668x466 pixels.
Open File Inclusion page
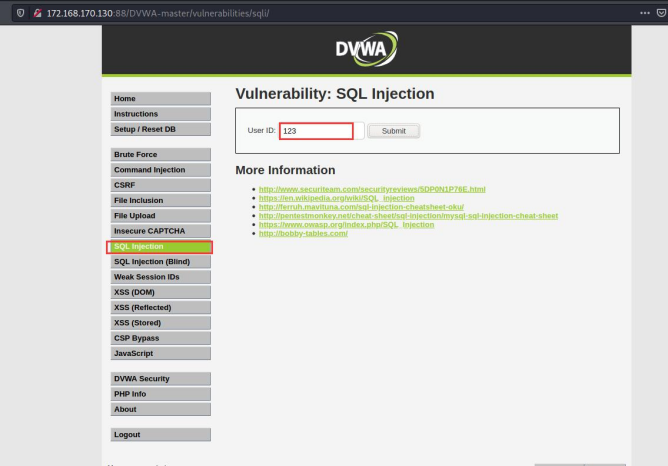point(161,200)
